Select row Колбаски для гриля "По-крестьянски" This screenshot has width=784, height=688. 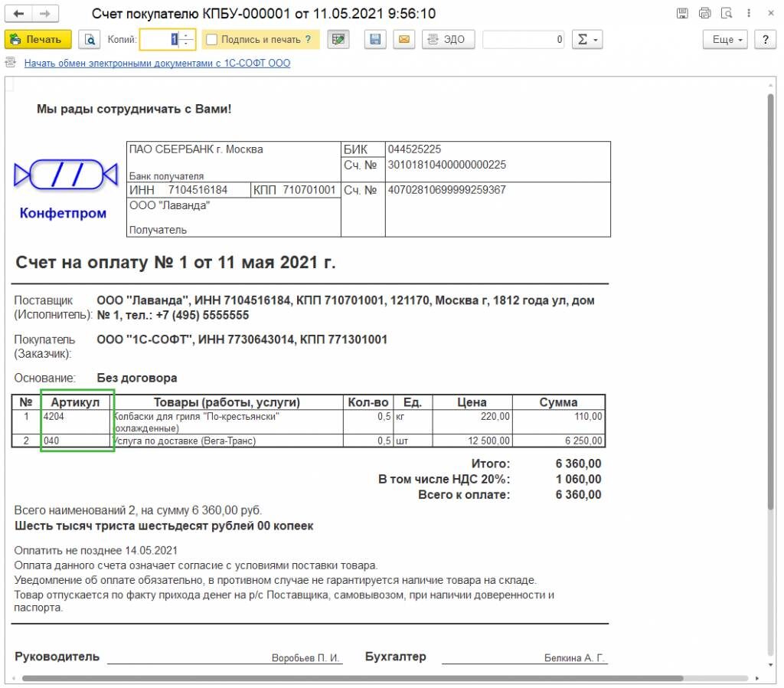coord(227,422)
